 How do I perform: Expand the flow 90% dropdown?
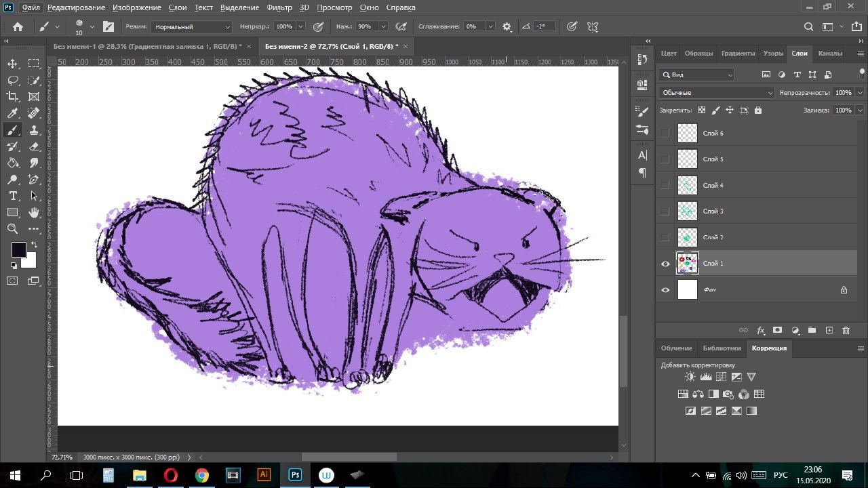383,26
